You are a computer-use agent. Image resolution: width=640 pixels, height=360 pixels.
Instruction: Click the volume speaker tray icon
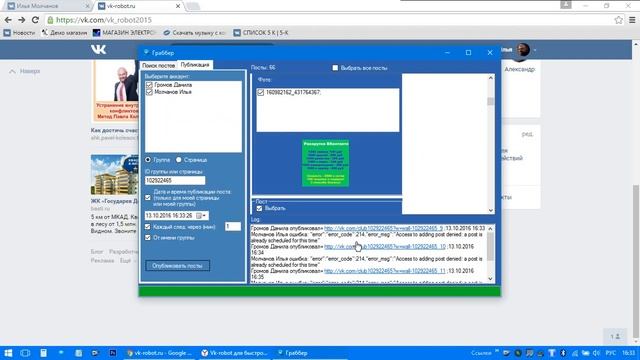tap(596, 353)
